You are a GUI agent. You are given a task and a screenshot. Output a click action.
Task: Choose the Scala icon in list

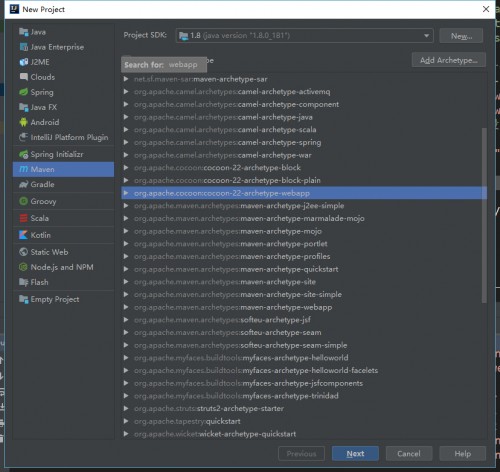23,218
